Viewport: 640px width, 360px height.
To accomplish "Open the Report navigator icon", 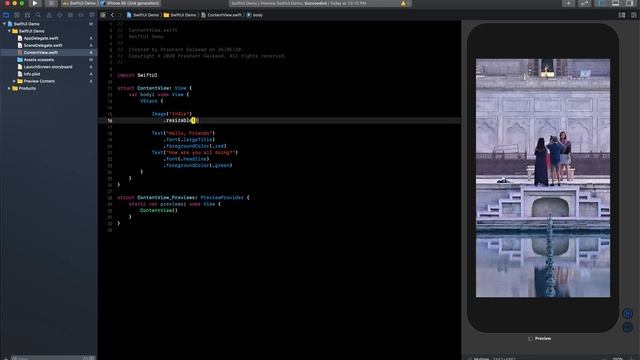I will [x=91, y=15].
